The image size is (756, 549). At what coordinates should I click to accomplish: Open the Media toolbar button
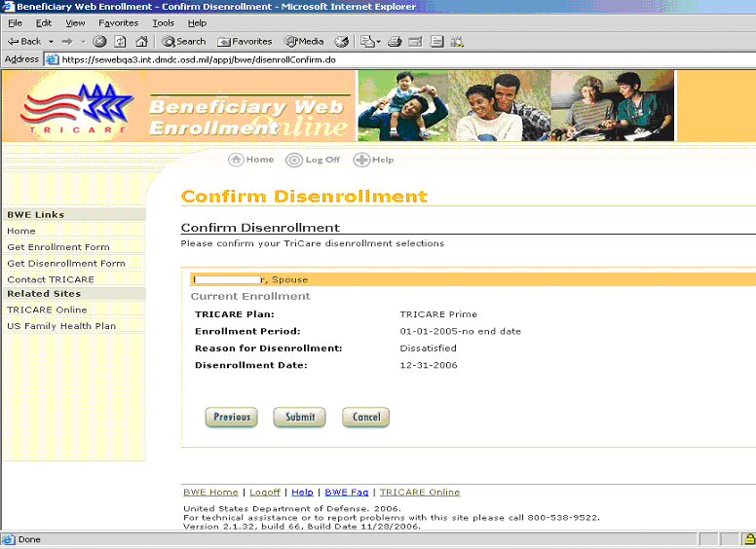coord(304,42)
